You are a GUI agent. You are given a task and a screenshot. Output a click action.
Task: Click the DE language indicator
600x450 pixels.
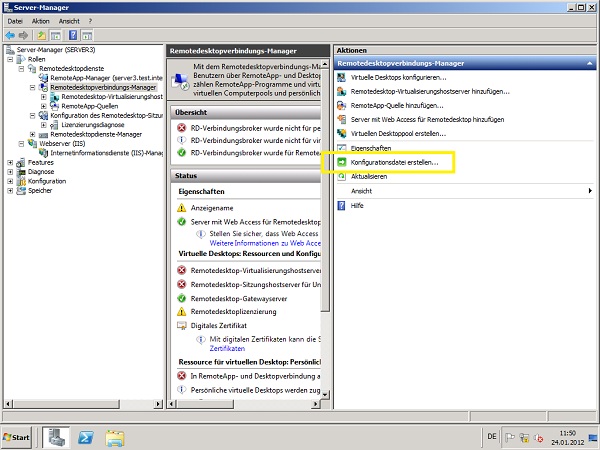tap(492, 437)
